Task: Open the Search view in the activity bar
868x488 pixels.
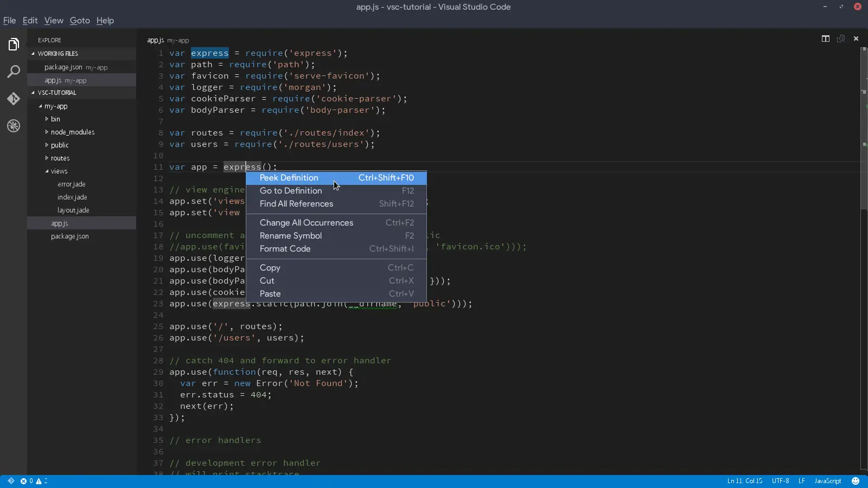Action: click(14, 72)
